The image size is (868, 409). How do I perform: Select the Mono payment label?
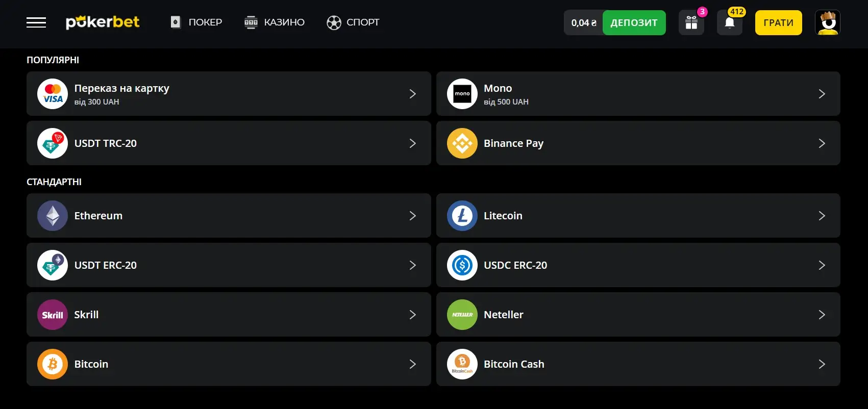[498, 88]
